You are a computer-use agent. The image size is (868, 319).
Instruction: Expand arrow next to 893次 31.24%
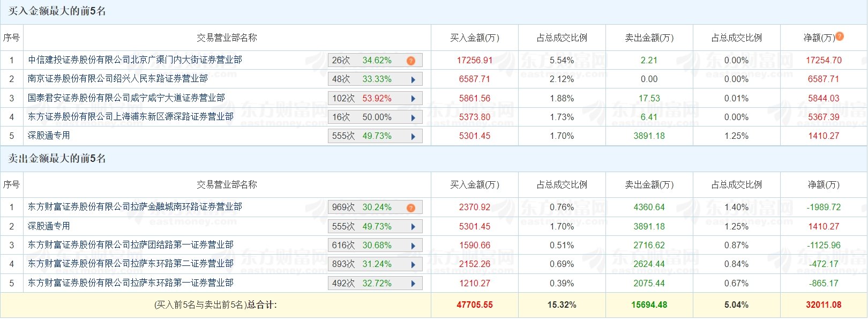[413, 264]
